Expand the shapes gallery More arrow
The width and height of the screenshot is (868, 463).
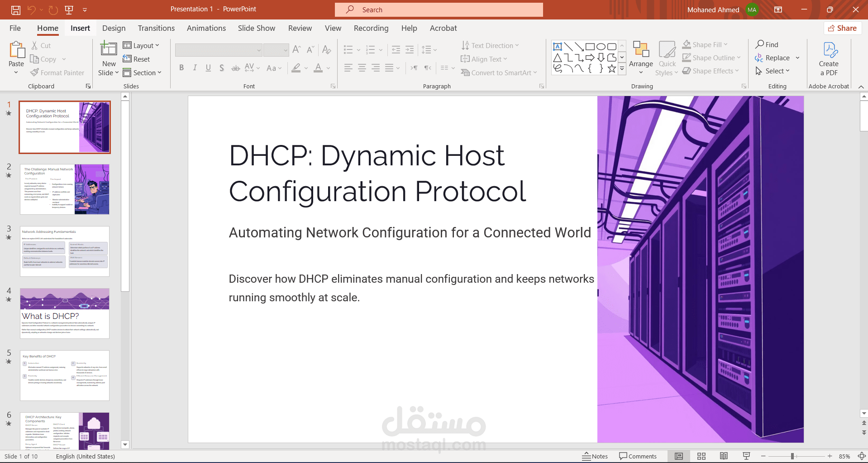click(622, 69)
